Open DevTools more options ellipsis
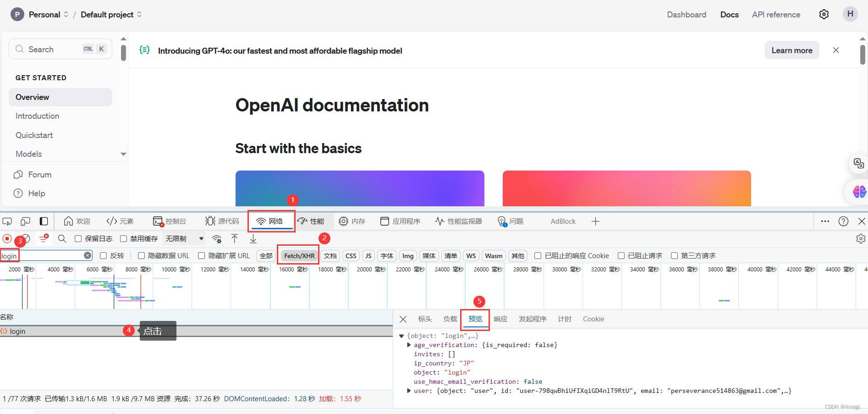The height and width of the screenshot is (414, 868). point(825,221)
